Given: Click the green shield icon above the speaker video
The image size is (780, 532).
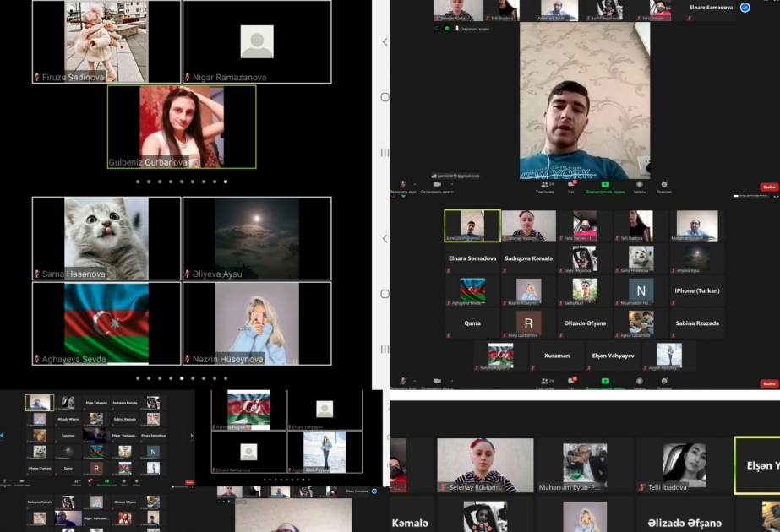Looking at the screenshot, I should pos(447,29).
